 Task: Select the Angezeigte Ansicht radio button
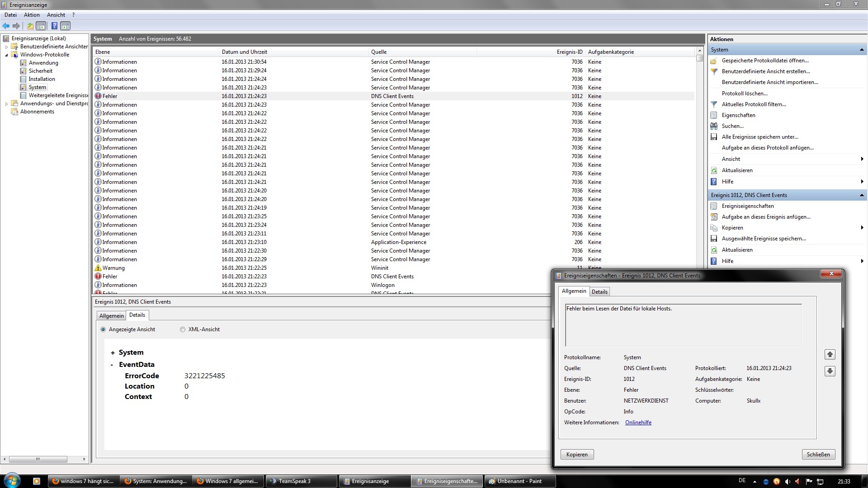(x=103, y=329)
